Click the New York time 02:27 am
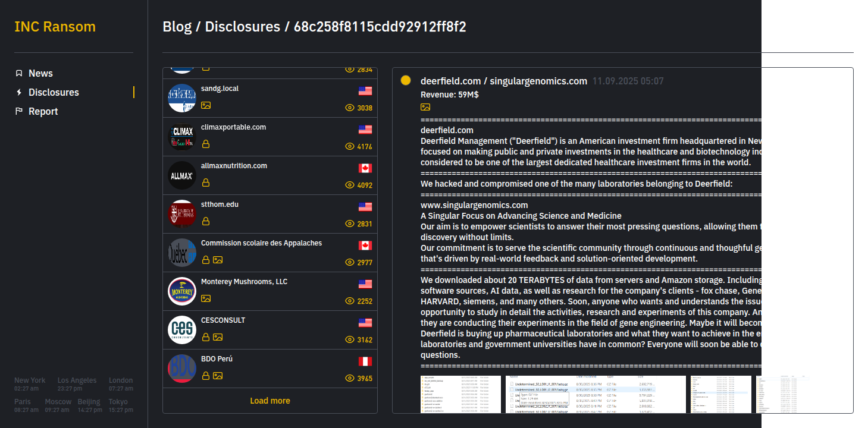 click(x=26, y=388)
